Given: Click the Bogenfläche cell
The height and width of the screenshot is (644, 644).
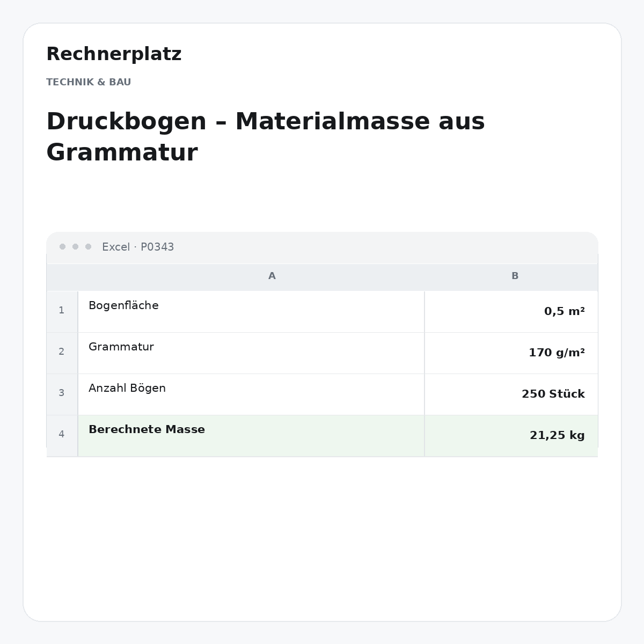Looking at the screenshot, I should [x=251, y=312].
